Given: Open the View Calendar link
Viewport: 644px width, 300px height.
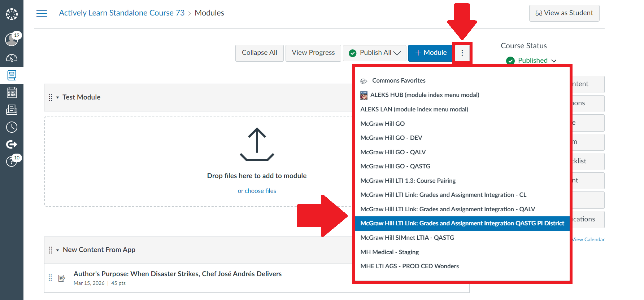Looking at the screenshot, I should (588, 239).
